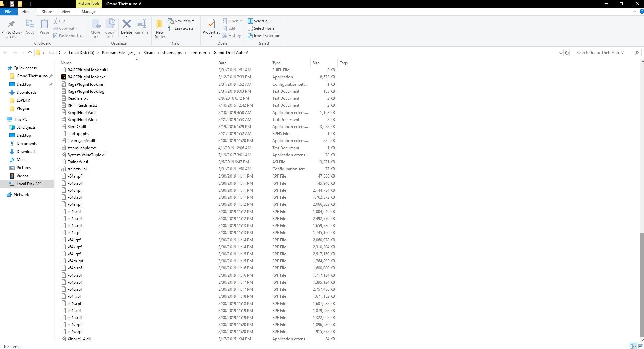Sort files by Size column header
Viewport: 644px width, 349px height.
tap(324, 63)
